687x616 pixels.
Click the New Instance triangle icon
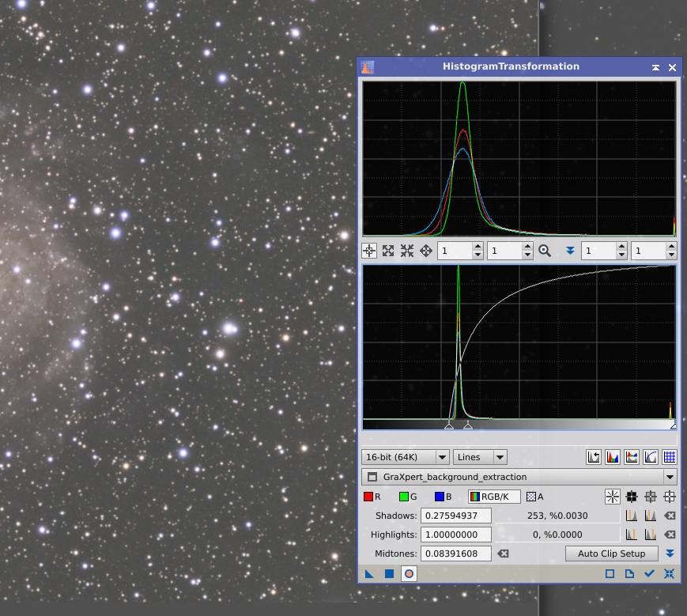(x=369, y=573)
